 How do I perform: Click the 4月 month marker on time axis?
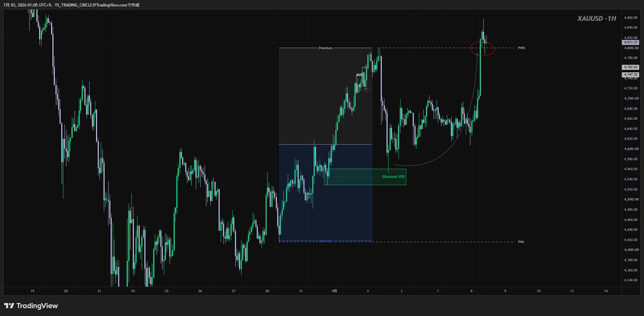(x=334, y=291)
